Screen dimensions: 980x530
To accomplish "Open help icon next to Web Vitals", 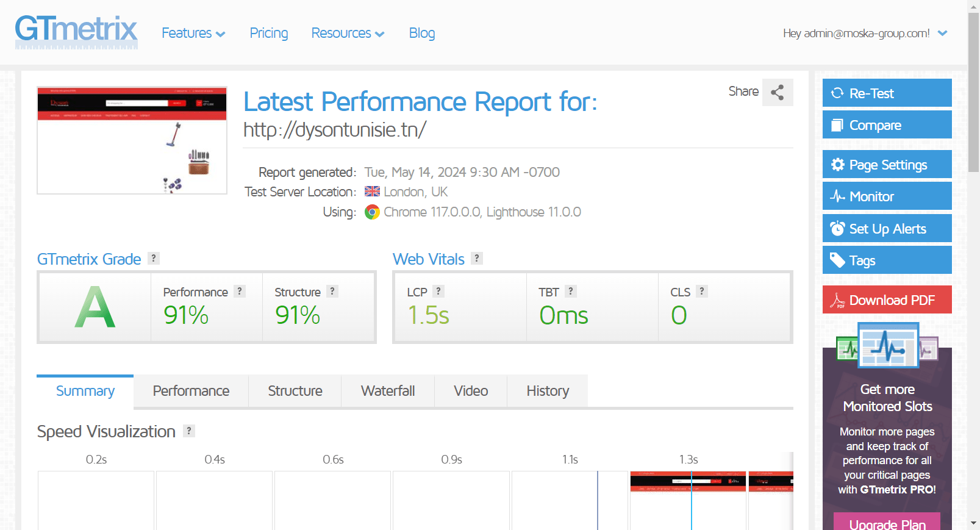I will click(x=477, y=258).
